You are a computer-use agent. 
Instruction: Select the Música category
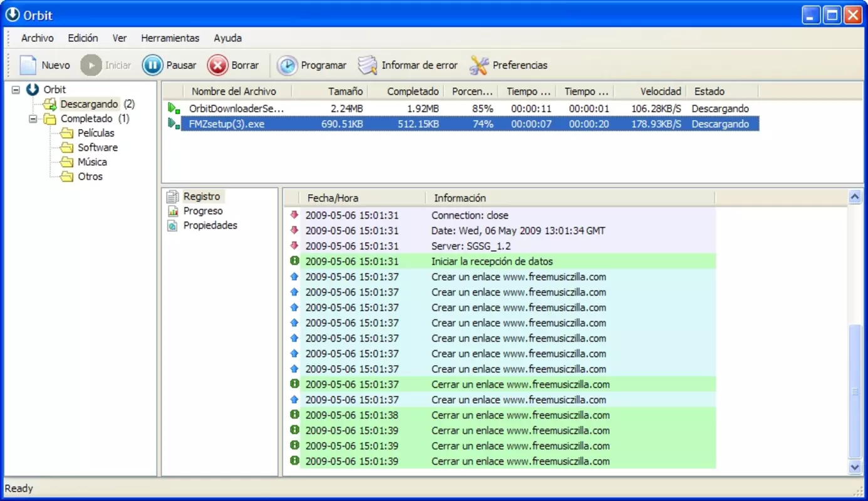pyautogui.click(x=92, y=162)
